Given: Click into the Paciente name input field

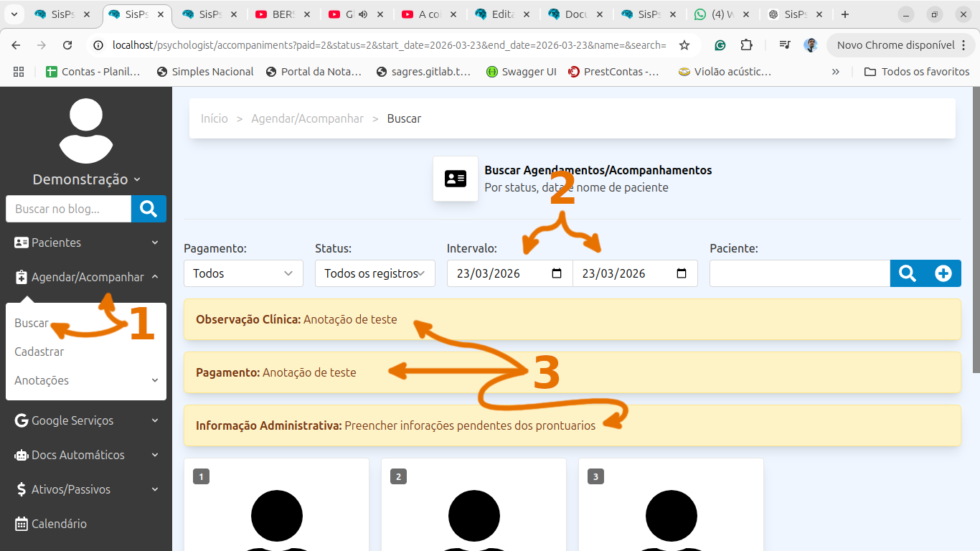Looking at the screenshot, I should coord(799,273).
